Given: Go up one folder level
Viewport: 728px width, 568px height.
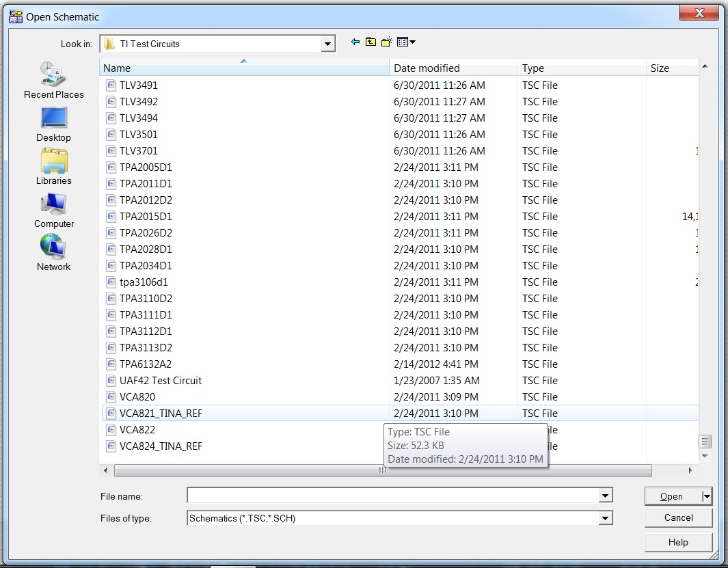Looking at the screenshot, I should point(370,42).
